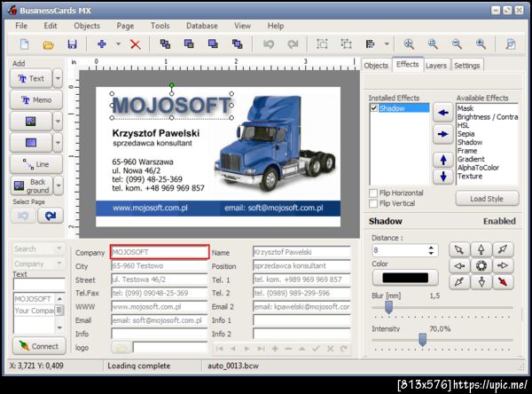This screenshot has width=532, height=394.
Task: Click the blue plus add icon
Action: [x=101, y=43]
